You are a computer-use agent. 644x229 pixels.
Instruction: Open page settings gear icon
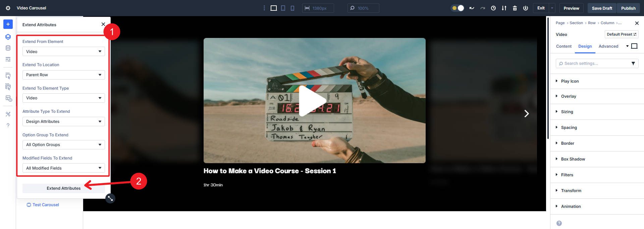click(8, 8)
